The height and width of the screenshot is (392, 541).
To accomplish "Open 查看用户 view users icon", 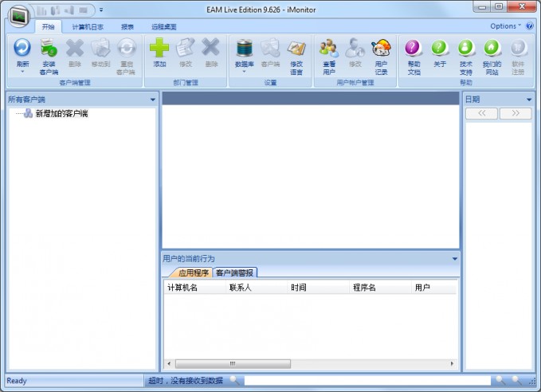I will [x=329, y=48].
